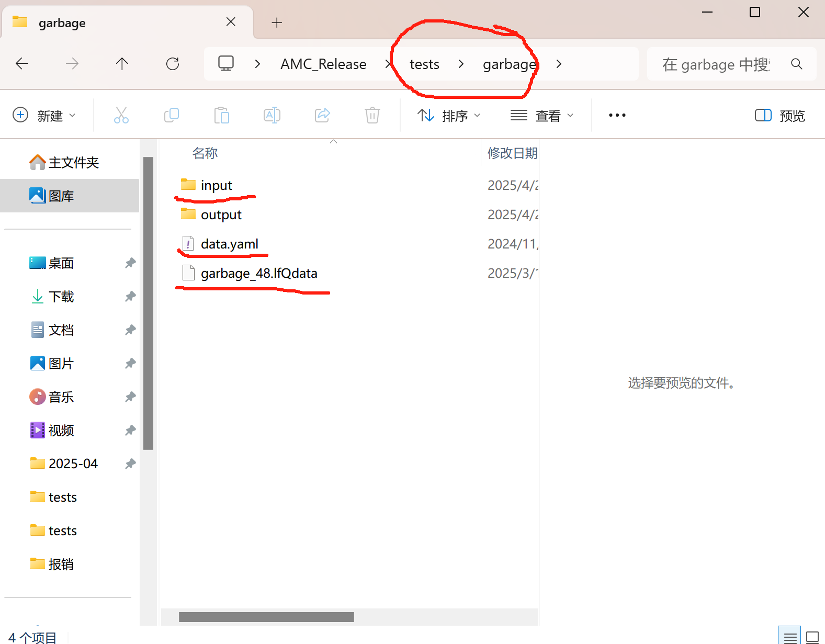Refresh the current folder view
The width and height of the screenshot is (825, 644).
(173, 64)
